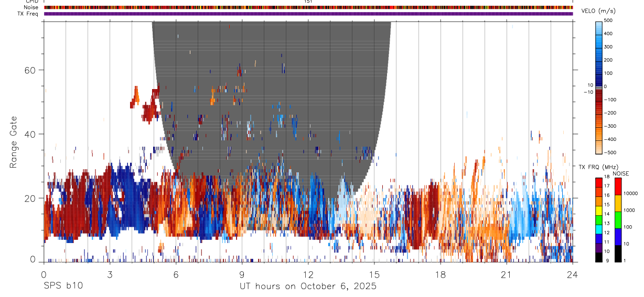
Task: Click the 13 label on the TX FRQ scale
Action: [x=607, y=223]
